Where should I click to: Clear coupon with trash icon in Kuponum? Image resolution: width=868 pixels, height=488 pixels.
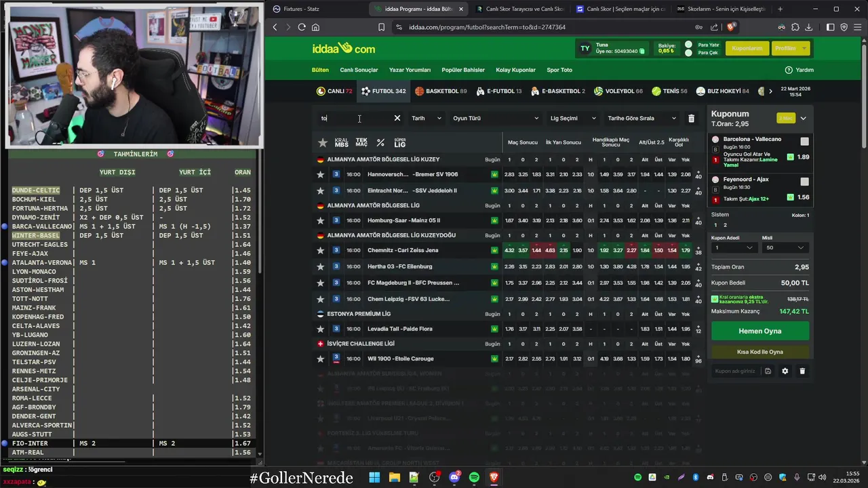(802, 371)
